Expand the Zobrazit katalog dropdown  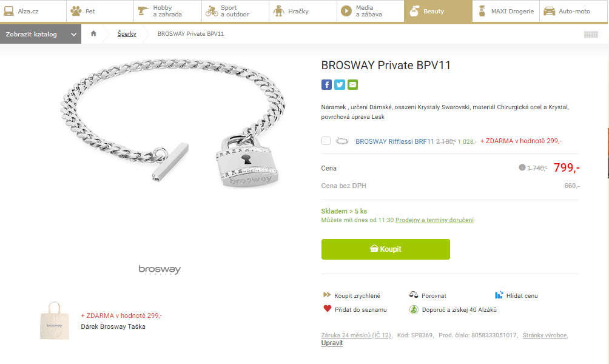coord(40,34)
